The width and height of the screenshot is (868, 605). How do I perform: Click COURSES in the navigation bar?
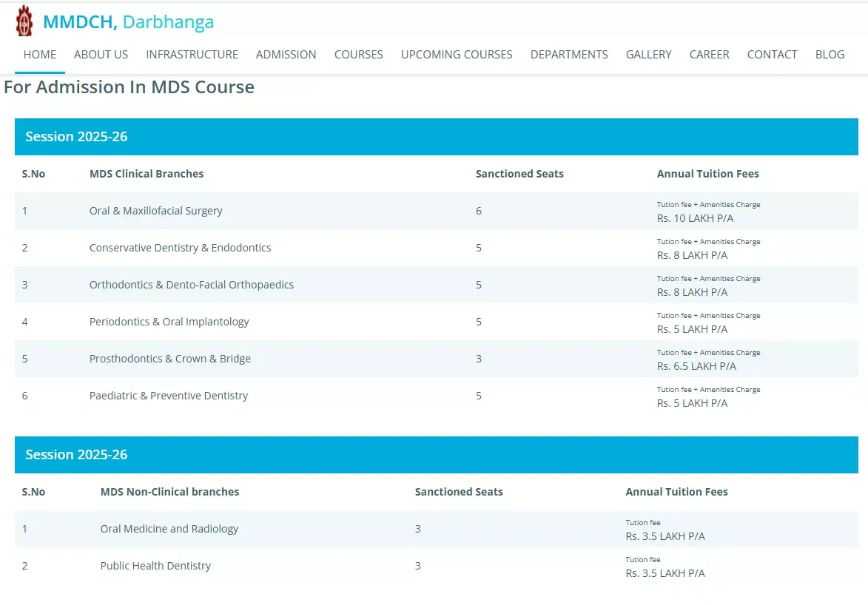click(358, 55)
